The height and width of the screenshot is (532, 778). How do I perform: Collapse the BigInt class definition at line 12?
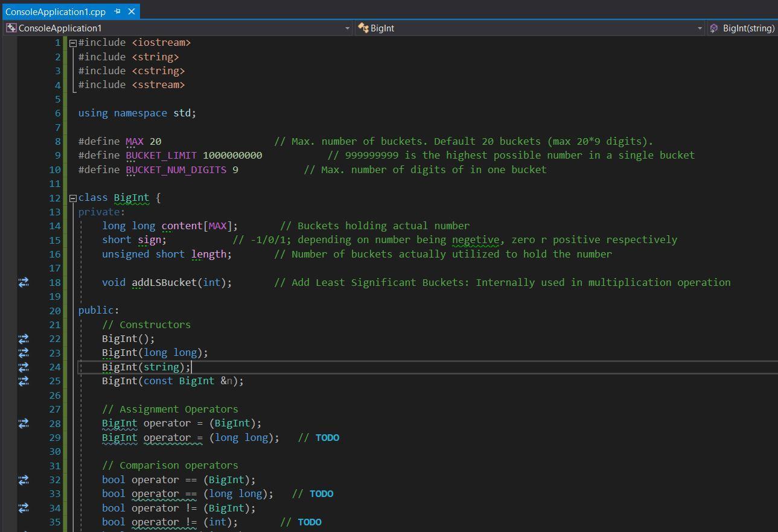73,198
